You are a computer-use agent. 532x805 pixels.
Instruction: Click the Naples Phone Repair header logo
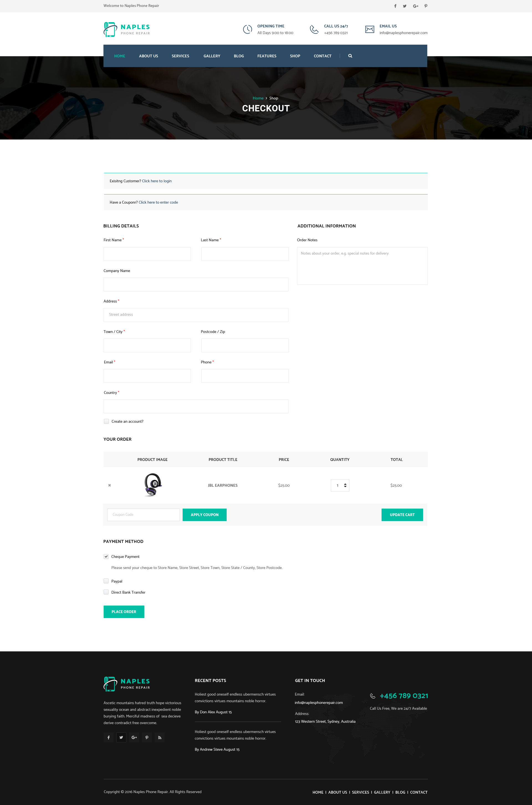[127, 30]
